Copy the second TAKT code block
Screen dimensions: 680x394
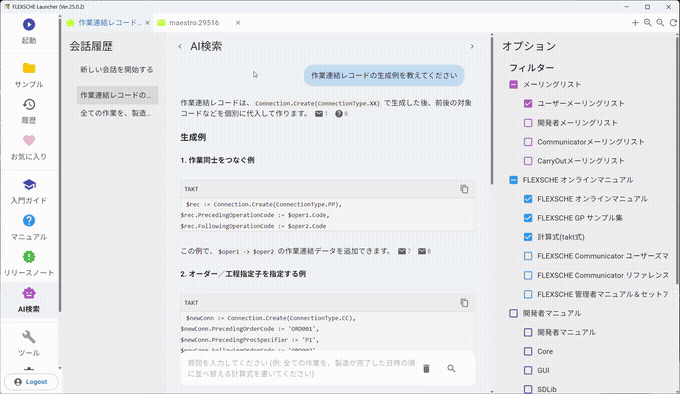pyautogui.click(x=464, y=303)
